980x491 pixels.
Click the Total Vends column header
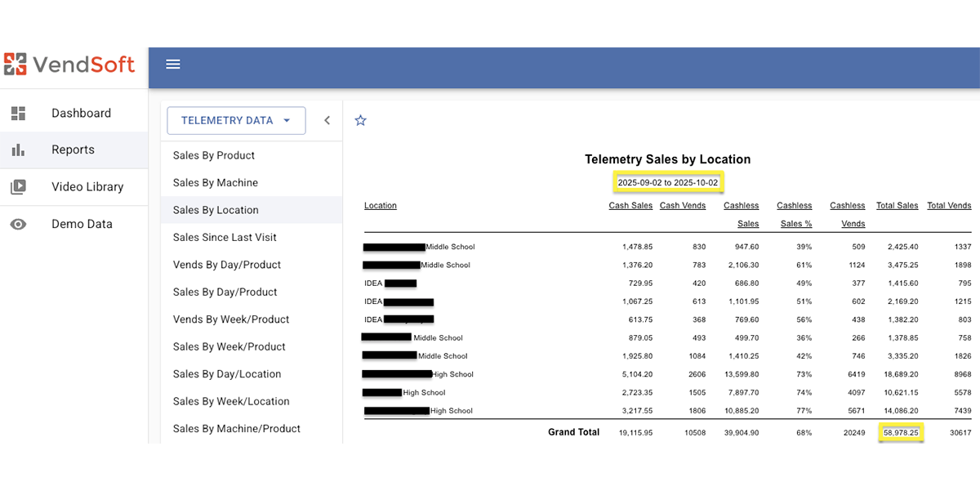[x=949, y=206]
